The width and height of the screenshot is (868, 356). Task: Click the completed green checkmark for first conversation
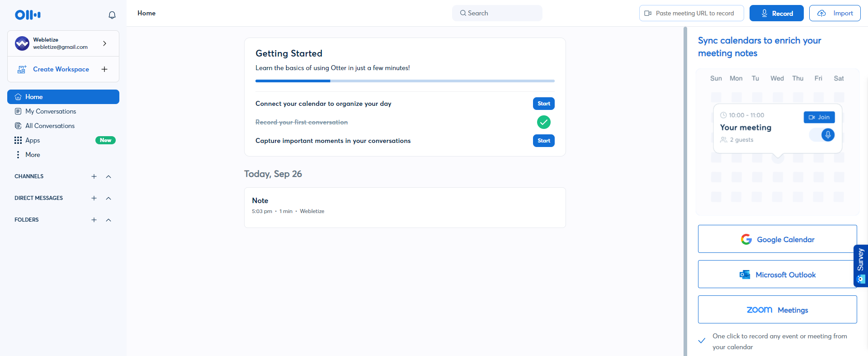[x=544, y=122]
